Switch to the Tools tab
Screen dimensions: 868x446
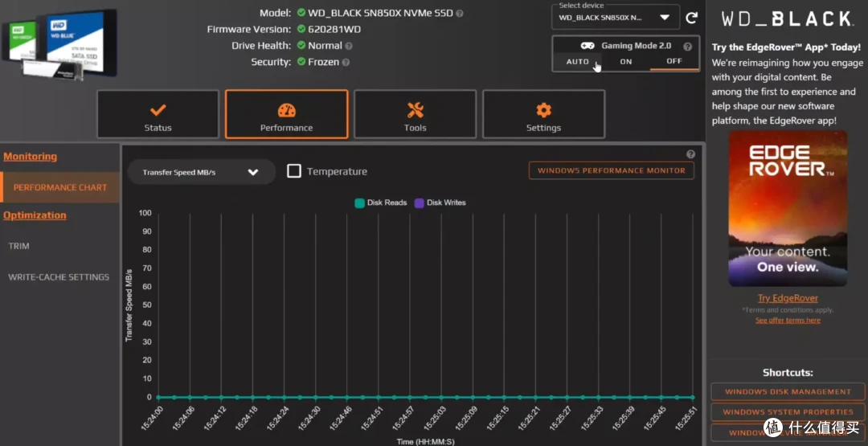click(x=416, y=114)
